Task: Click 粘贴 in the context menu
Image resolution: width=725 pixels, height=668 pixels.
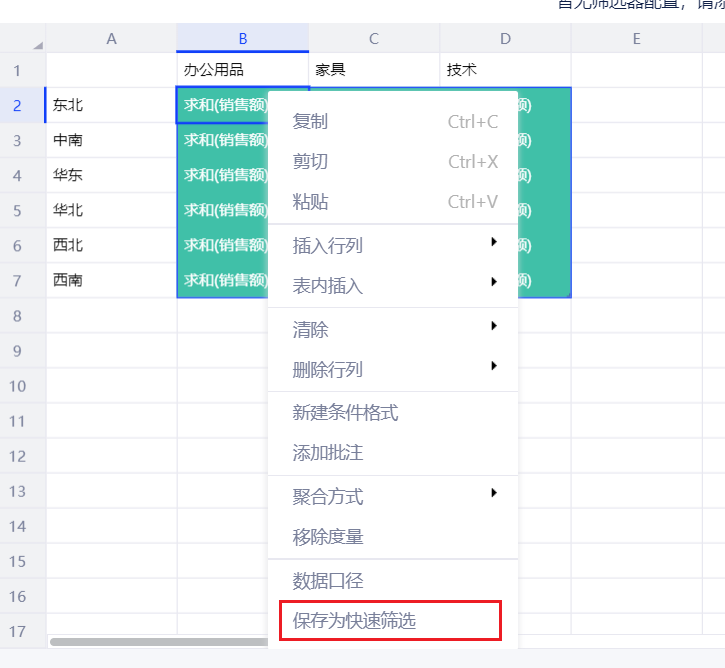Action: [x=310, y=202]
